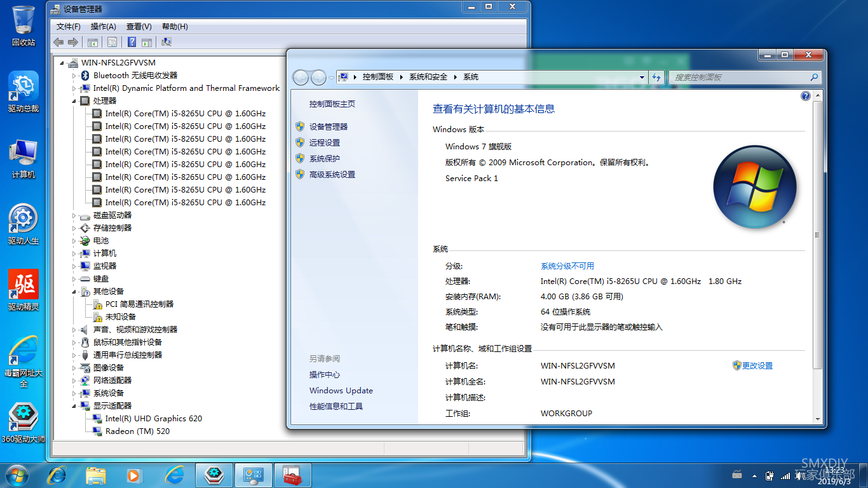Open the 驱动精灵 desktop shortcut
Screen dimensions: 868x488
24,290
